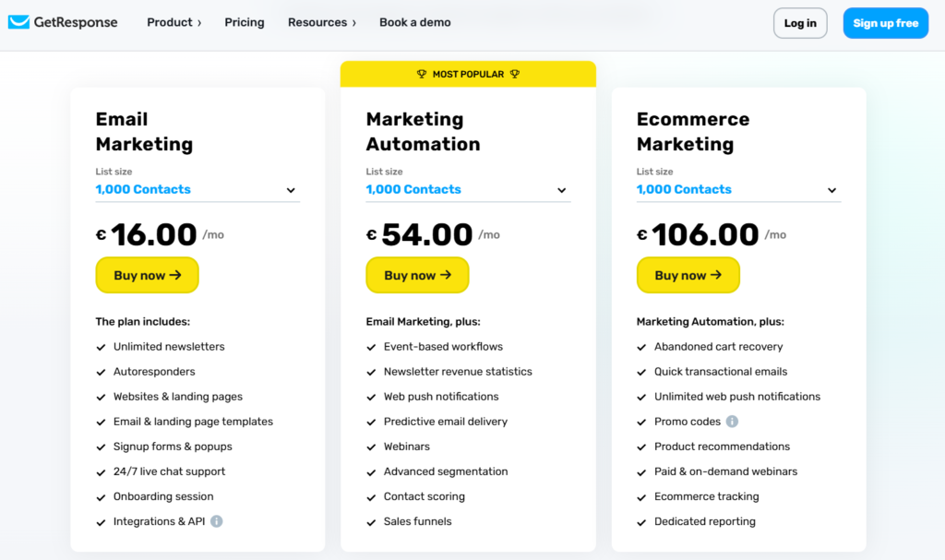Click checkmark icon beside Event-based workflows
945x560 pixels.
tap(372, 347)
